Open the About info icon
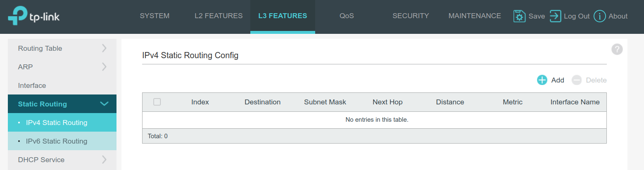Screen dimensions: 644x170 [599, 16]
